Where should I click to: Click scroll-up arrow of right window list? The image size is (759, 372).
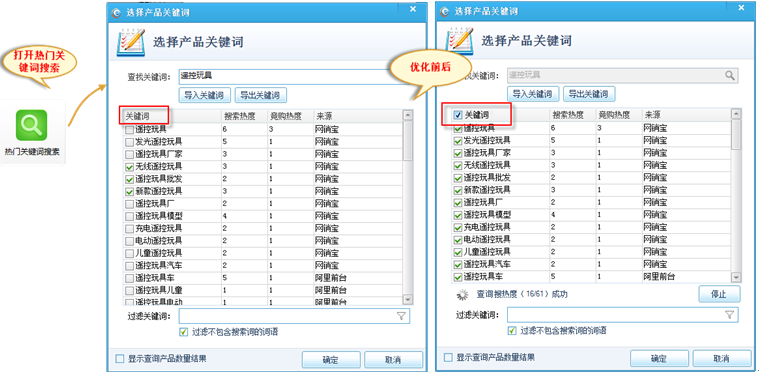point(736,114)
